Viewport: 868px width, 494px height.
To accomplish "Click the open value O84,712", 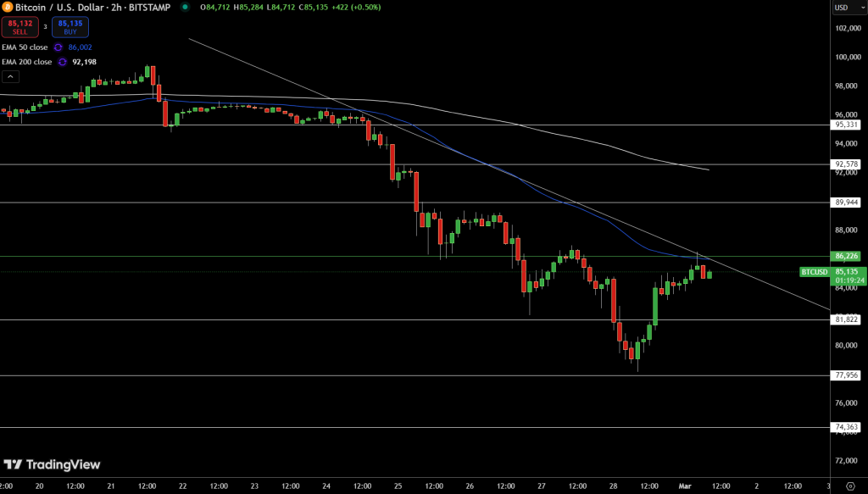I will (214, 7).
